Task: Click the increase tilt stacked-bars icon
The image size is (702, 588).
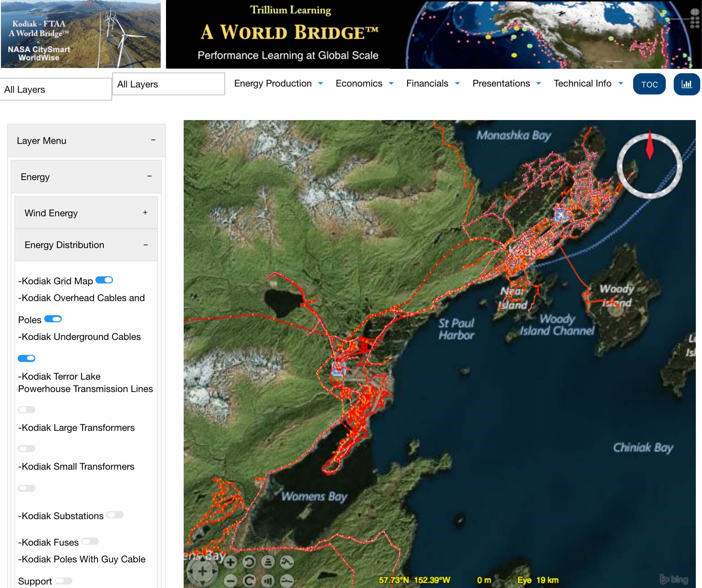Action: click(x=268, y=562)
